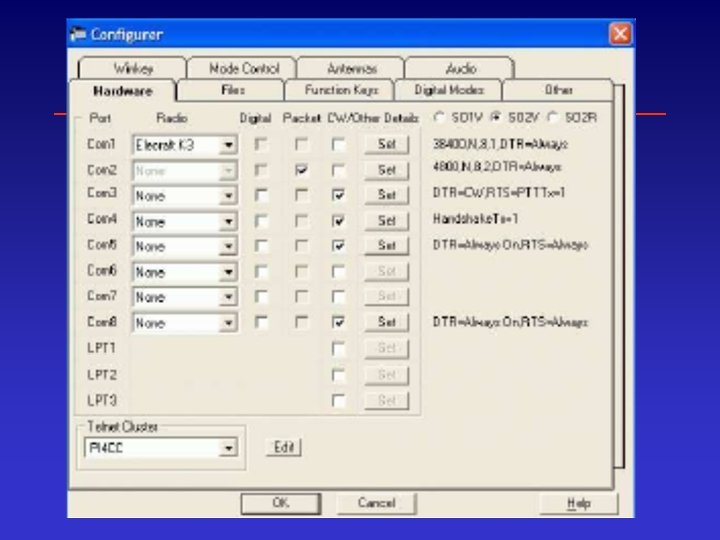Enable the Com7 CW/Other checkbox
This screenshot has height=540, width=720.
[338, 297]
